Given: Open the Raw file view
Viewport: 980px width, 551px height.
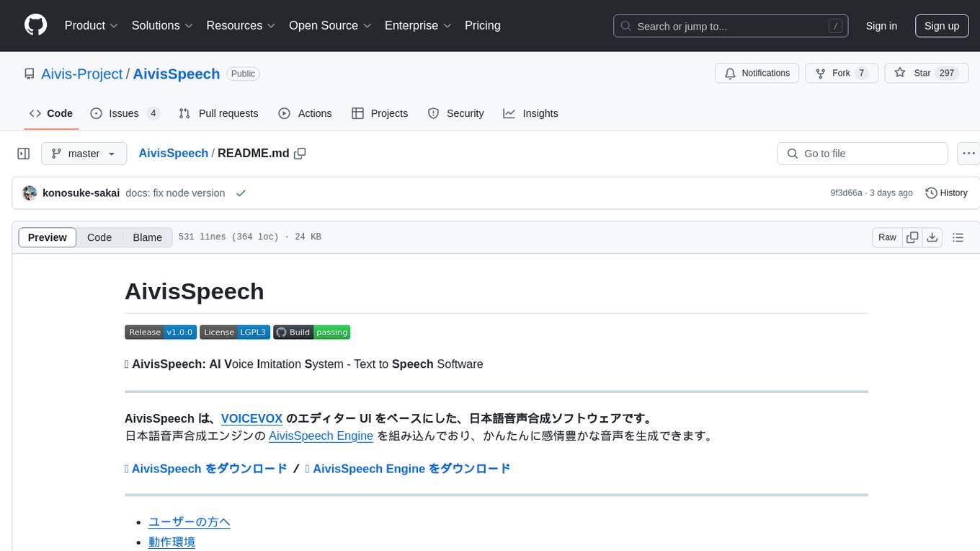Looking at the screenshot, I should [887, 237].
